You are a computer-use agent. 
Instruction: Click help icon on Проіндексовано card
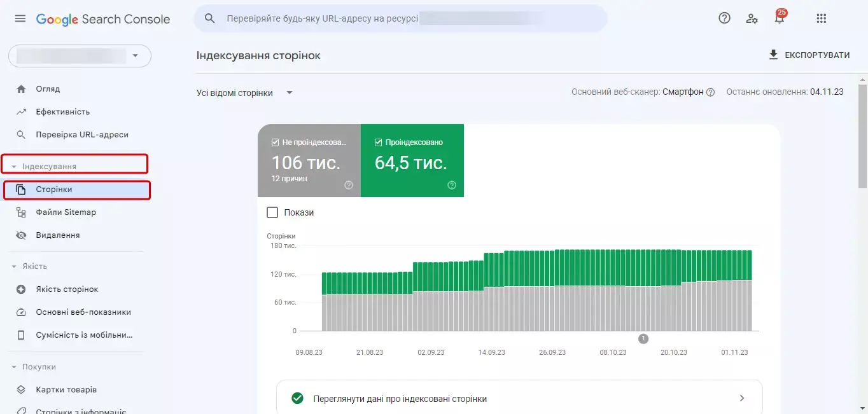tap(452, 185)
